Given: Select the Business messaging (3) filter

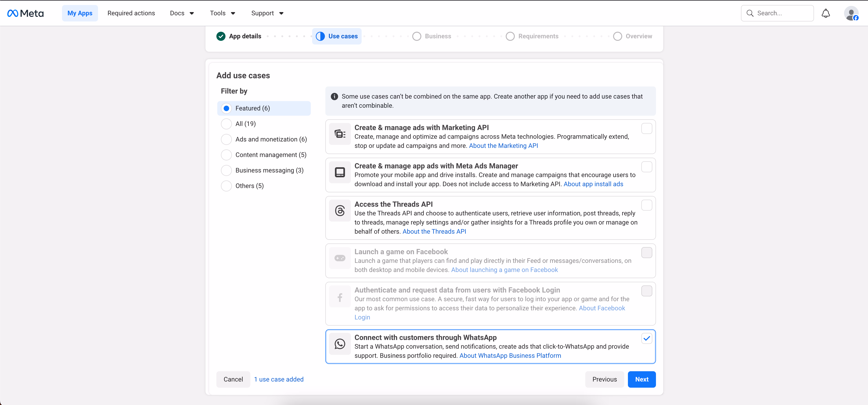Looking at the screenshot, I should pyautogui.click(x=226, y=170).
